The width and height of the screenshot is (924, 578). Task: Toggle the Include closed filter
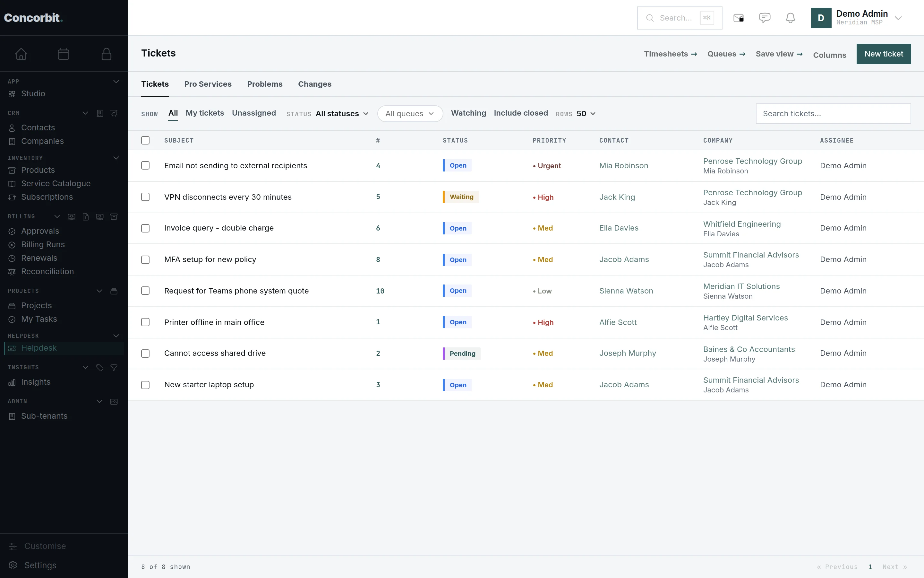pos(521,113)
